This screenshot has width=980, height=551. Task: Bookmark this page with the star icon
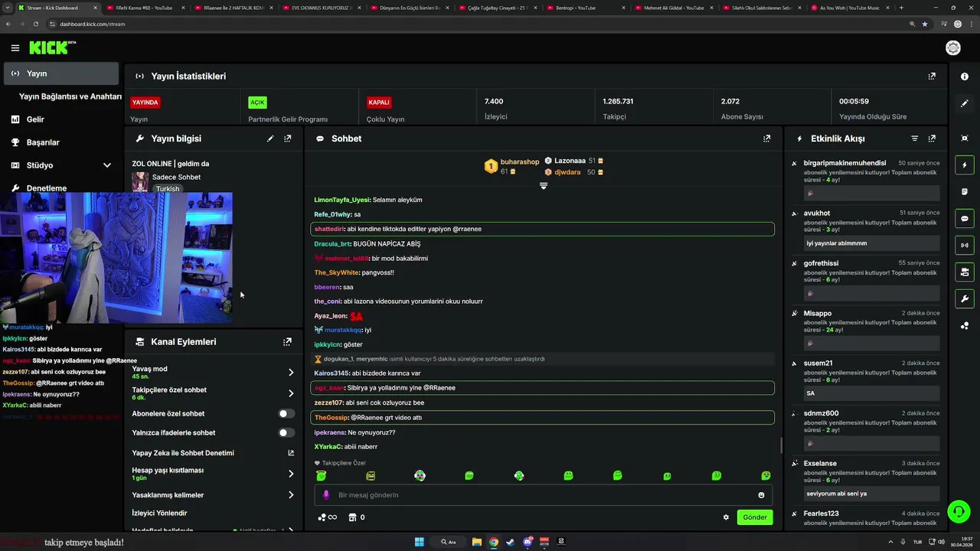(925, 24)
